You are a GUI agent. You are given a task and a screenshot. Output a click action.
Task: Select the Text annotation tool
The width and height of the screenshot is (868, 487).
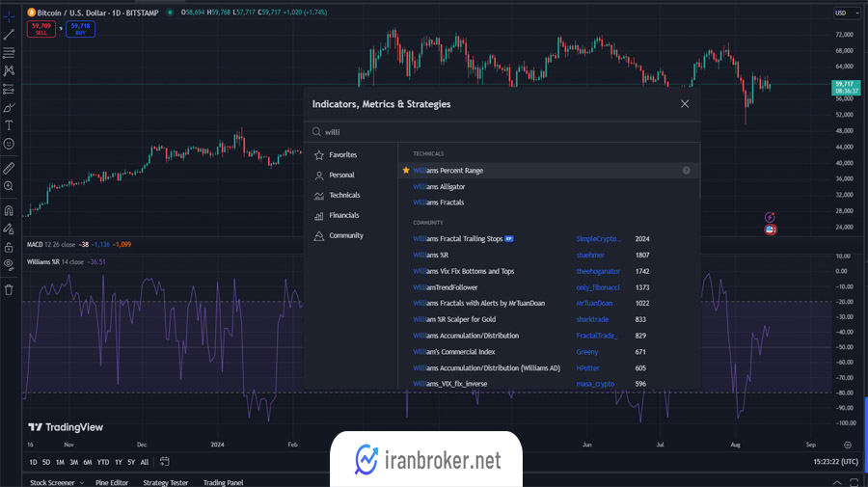coord(9,125)
